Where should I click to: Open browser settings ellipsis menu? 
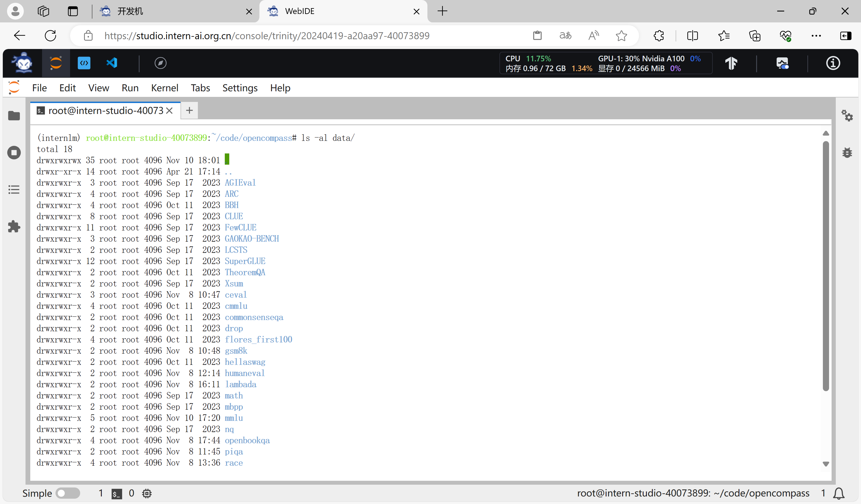pos(816,36)
